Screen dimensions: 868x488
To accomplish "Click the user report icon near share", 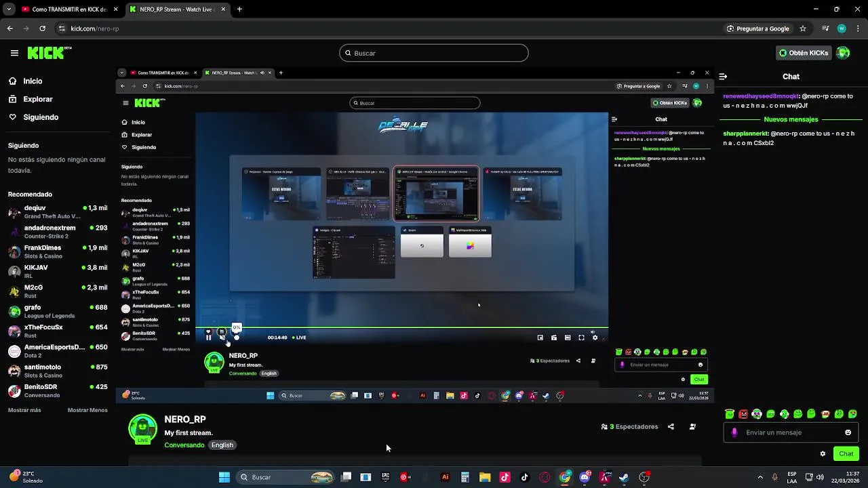I will [692, 427].
